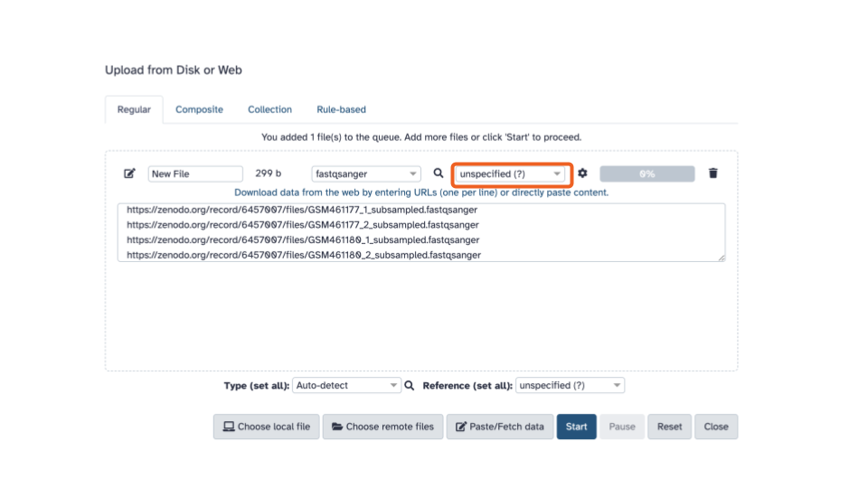Expand the Reference (set all) dropdown

[x=570, y=385]
